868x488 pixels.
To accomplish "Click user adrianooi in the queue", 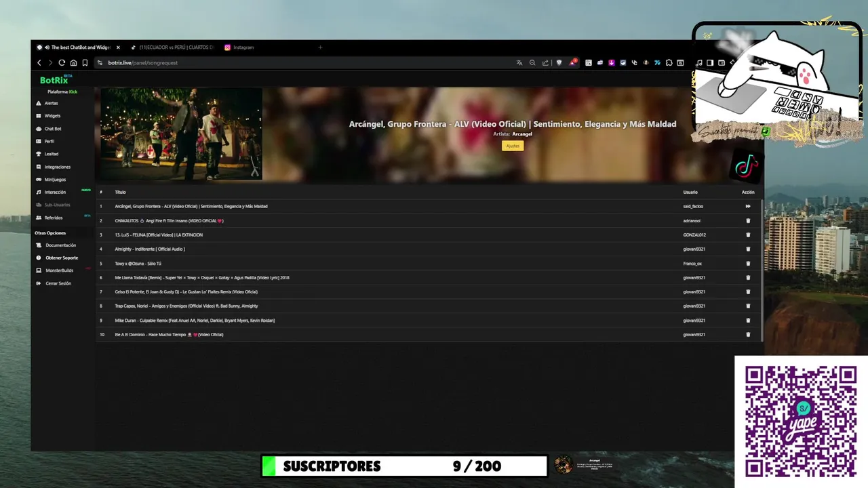I will pyautogui.click(x=692, y=220).
